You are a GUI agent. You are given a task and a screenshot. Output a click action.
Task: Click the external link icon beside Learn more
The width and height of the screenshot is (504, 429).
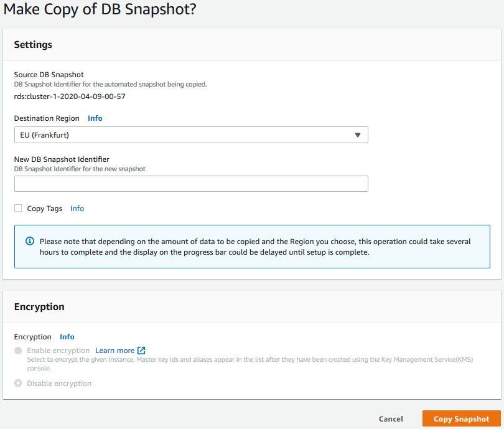141,351
